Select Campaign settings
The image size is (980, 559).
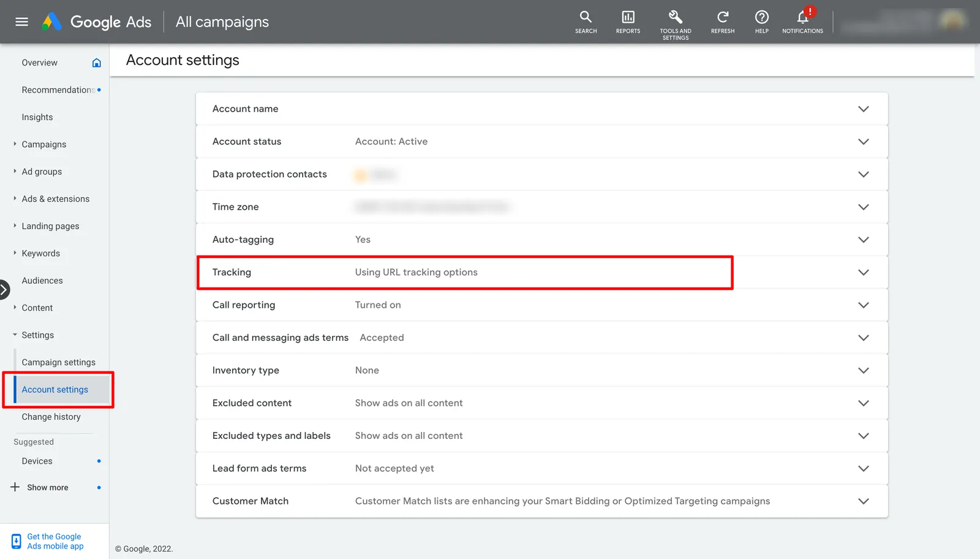click(x=59, y=362)
